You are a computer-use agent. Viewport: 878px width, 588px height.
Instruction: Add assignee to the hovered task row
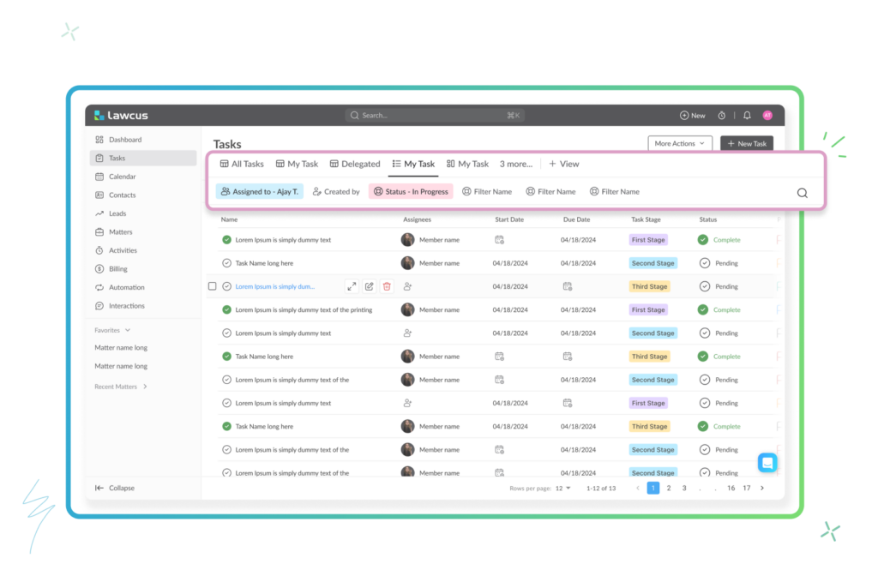[407, 287]
